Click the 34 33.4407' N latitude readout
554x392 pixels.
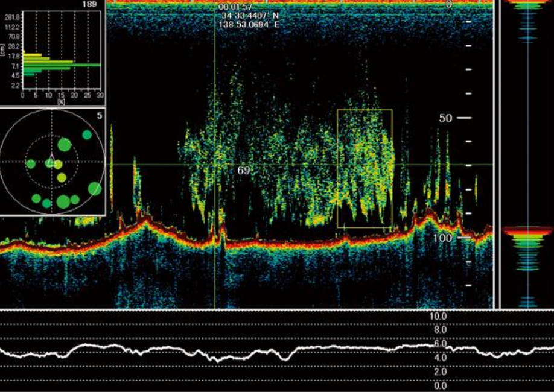[x=244, y=16]
